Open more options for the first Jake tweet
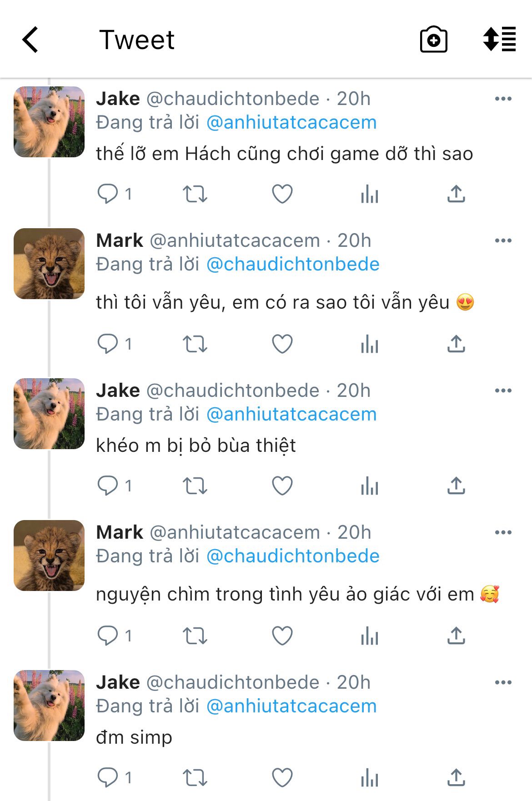532x801 pixels. tap(503, 99)
